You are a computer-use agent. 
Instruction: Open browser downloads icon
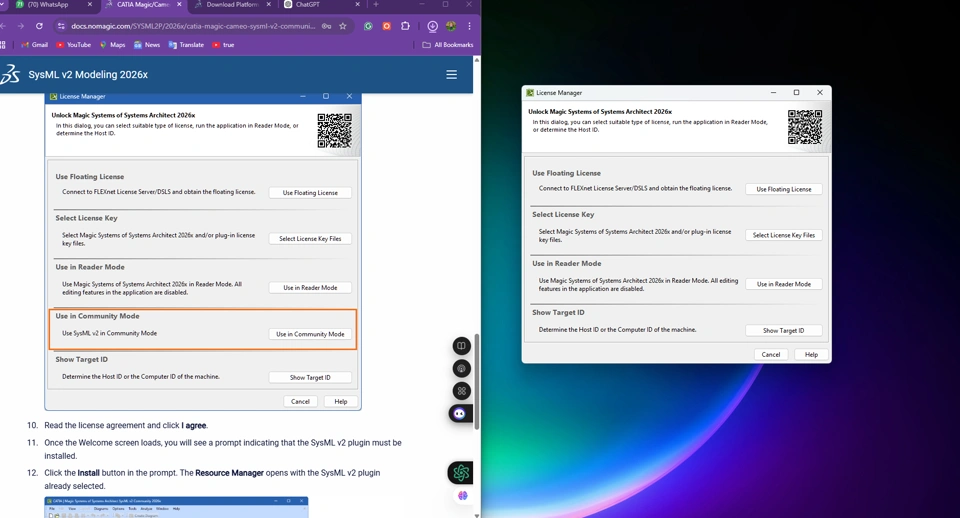[432, 26]
